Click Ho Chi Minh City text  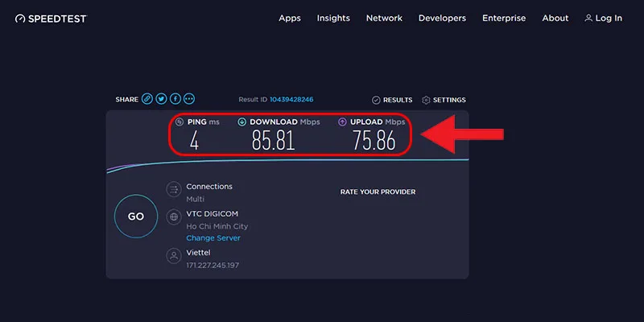[217, 226]
